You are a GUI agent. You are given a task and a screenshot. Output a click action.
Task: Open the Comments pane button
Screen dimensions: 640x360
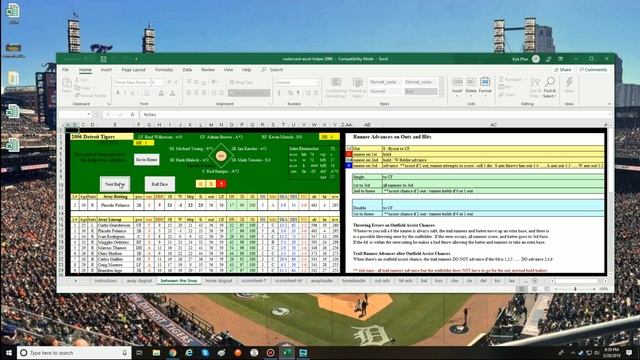[x=593, y=70]
